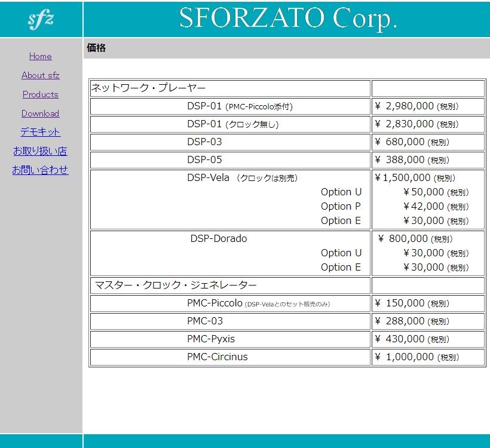Screen dimensions: 490x448
Task: Select the DSP-01 (PMC-Piccolo添付) row name
Action: [240, 106]
